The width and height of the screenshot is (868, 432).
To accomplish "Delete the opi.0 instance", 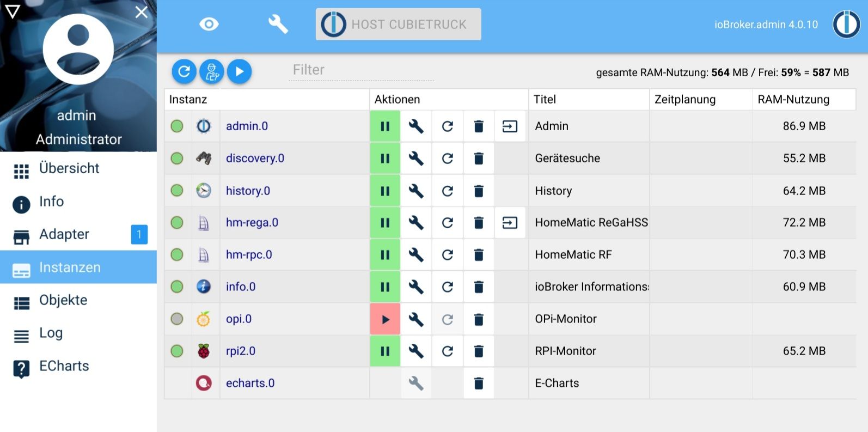I will click(479, 319).
